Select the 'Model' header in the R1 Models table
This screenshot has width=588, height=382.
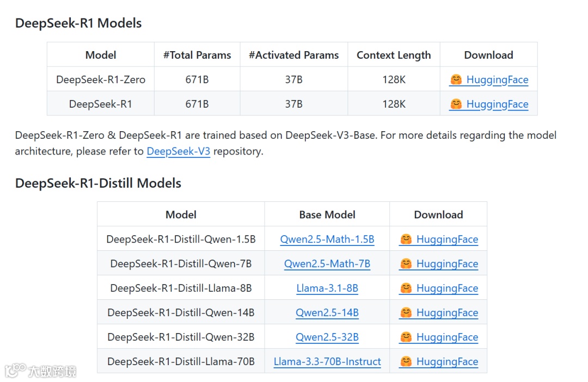(x=101, y=55)
